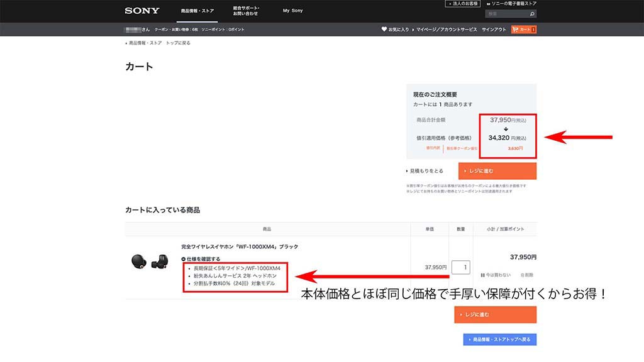The height and width of the screenshot is (362, 644).
Task: Click 今は買わない save-for-later link
Action: (496, 275)
